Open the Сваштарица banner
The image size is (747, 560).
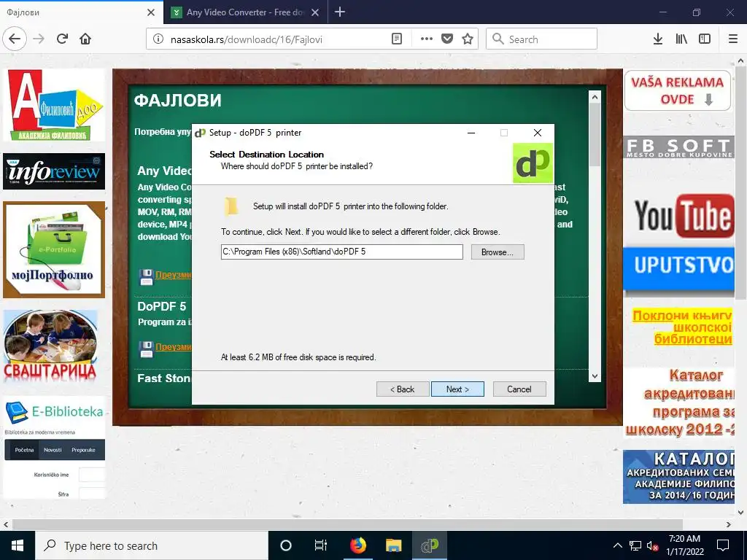50,346
